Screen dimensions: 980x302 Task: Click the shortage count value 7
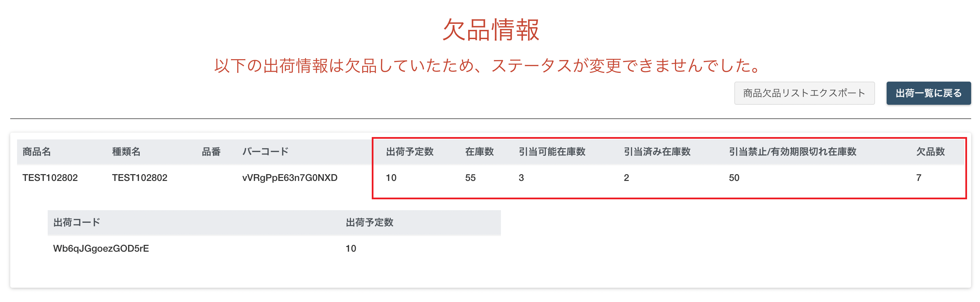click(x=918, y=178)
